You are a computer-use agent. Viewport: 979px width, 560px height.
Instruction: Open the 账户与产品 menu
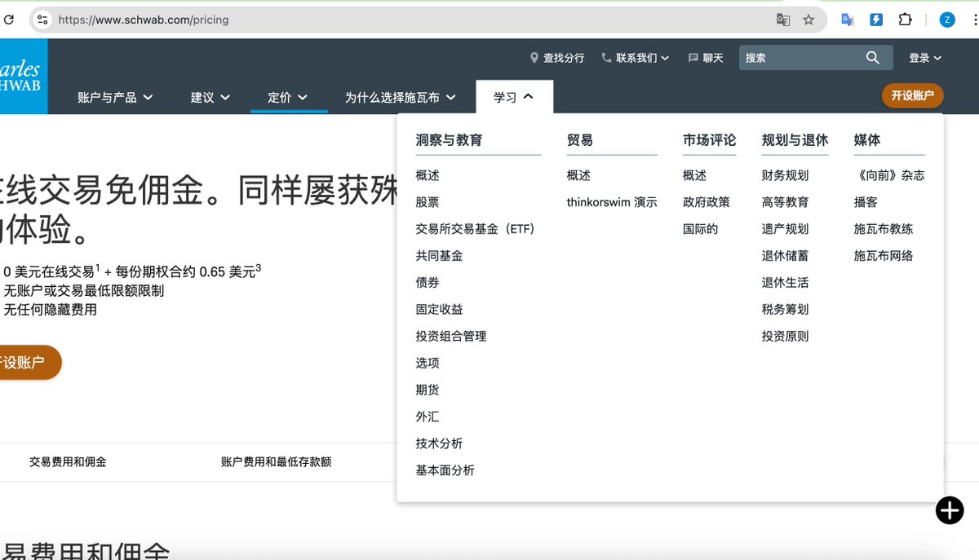(x=110, y=95)
